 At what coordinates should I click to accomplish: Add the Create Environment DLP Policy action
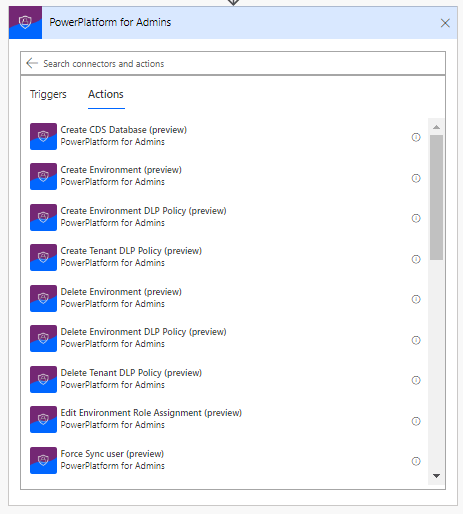(x=143, y=211)
